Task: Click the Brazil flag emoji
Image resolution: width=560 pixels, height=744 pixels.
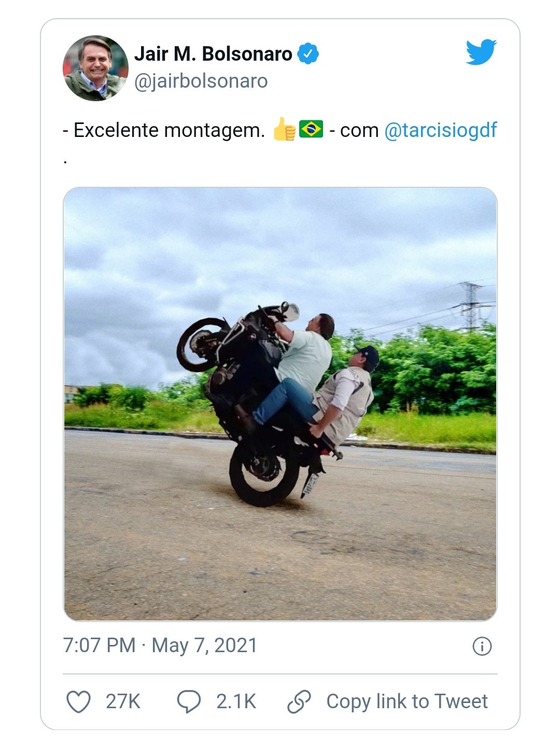Action: coord(311,129)
